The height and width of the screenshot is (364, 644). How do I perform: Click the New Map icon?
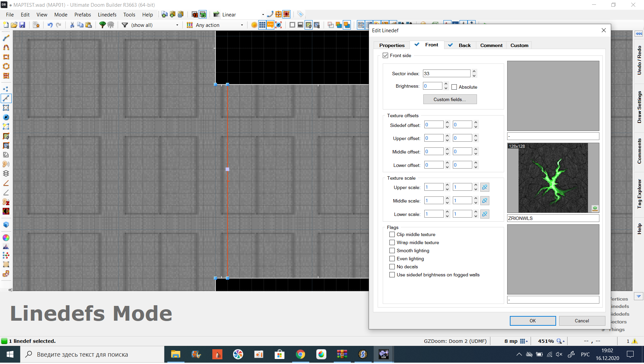coord(6,25)
